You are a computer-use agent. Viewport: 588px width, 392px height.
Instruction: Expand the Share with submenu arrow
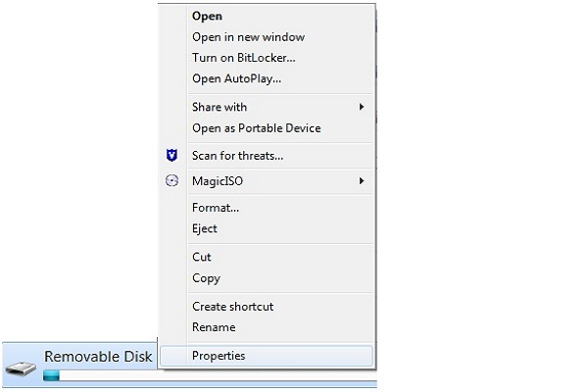(362, 107)
